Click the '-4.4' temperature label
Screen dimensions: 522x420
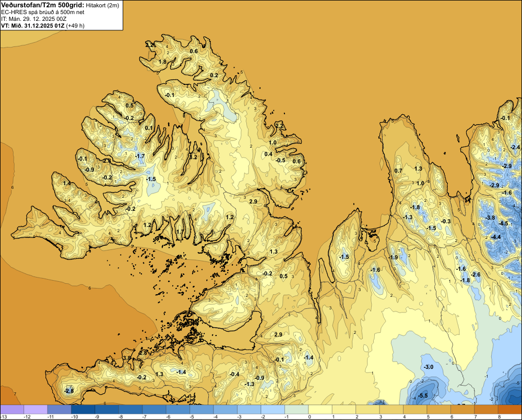pos(496,237)
